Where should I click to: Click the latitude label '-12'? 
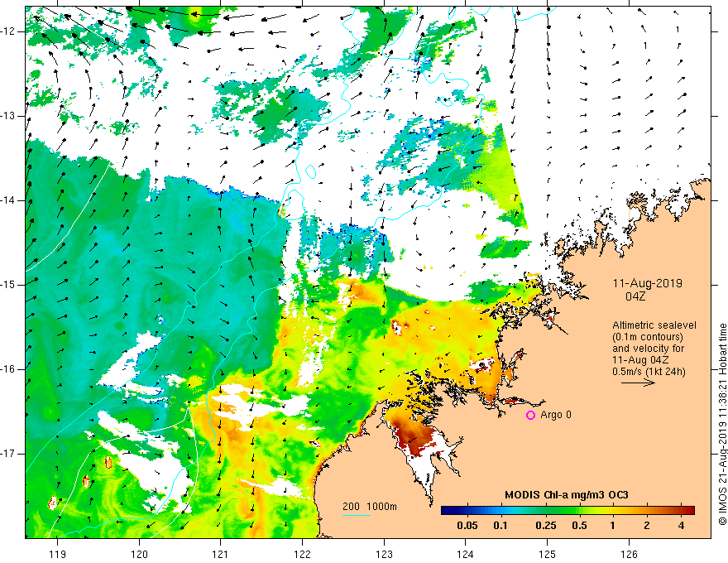click(x=8, y=31)
